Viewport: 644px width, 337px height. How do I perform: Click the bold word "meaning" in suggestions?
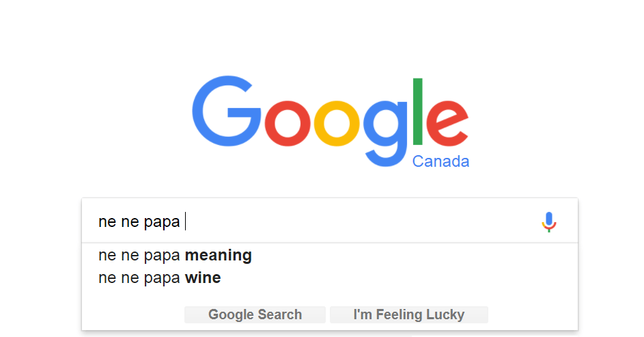[x=219, y=256]
